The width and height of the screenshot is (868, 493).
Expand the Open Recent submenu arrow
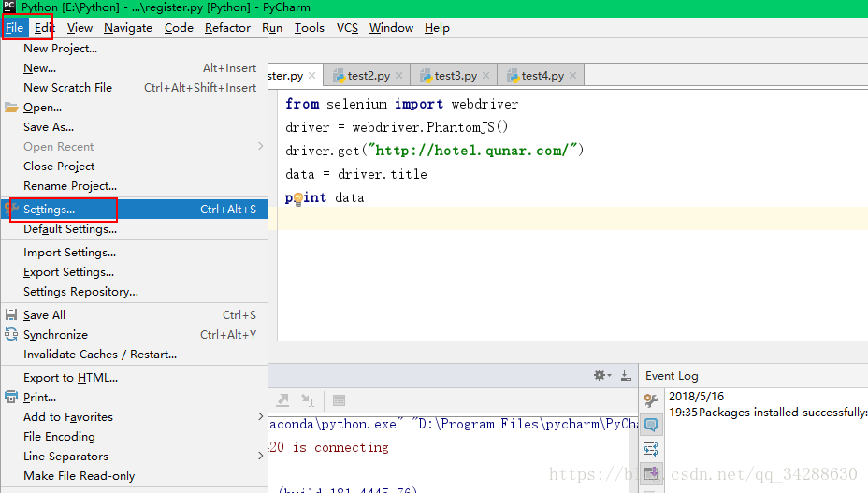click(260, 146)
